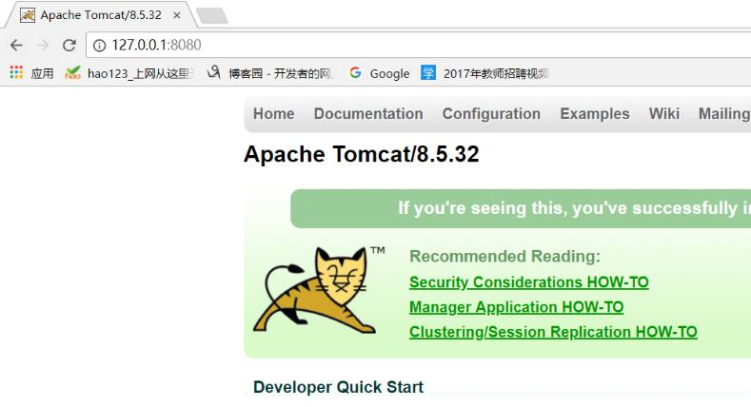Viewport: 751px width, 407px height.
Task: Open the Wiki navigation item
Action: (664, 114)
